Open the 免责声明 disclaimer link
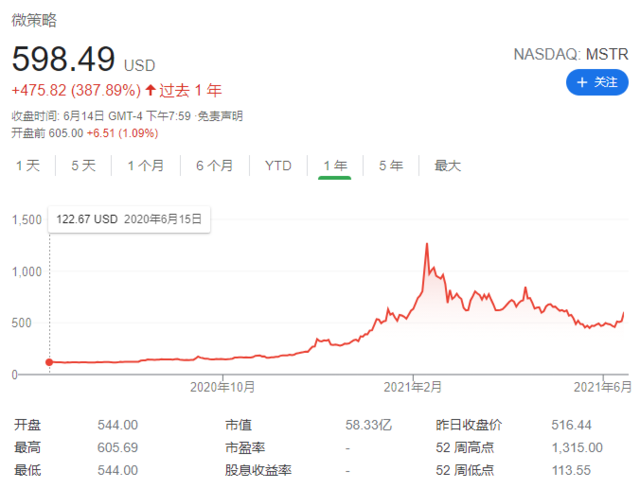The width and height of the screenshot is (640, 489). tap(220, 116)
